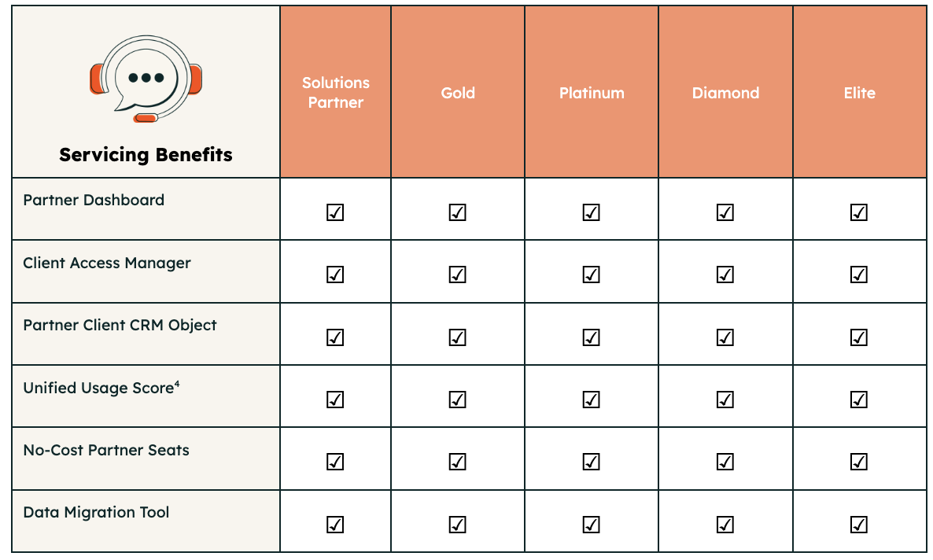Click the headset chat bubble icon
The height and width of the screenshot is (560, 933).
click(x=146, y=79)
